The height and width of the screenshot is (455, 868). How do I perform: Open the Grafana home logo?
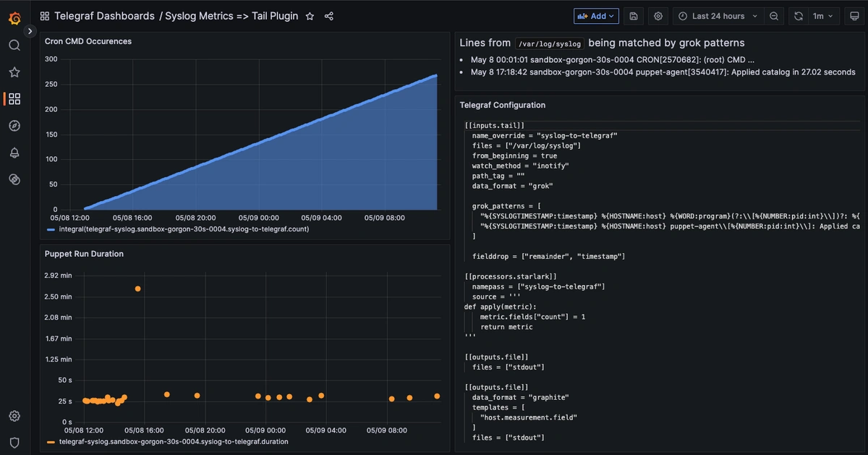(x=14, y=17)
